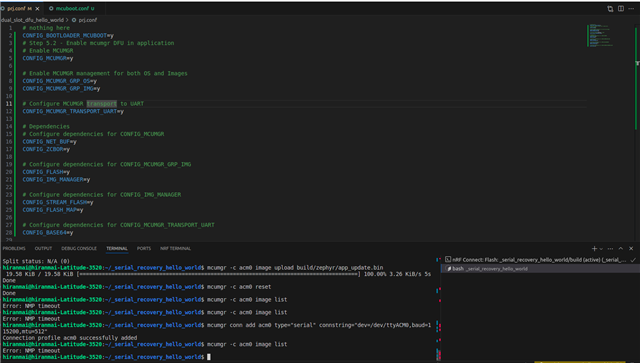This screenshot has height=363, width=640.
Task: Click the CONFIG_FLASH_MAP=y line
Action: [x=53, y=209]
